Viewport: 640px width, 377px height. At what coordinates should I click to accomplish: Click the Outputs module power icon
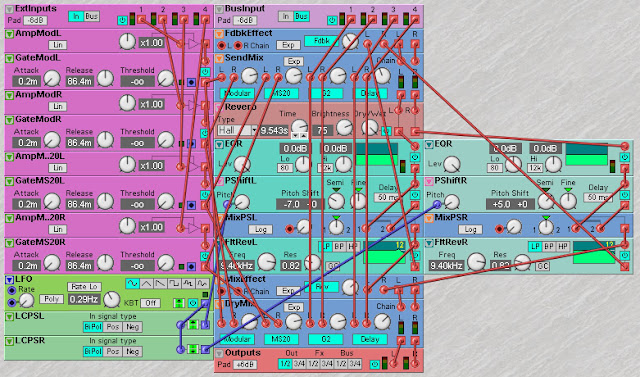374,364
